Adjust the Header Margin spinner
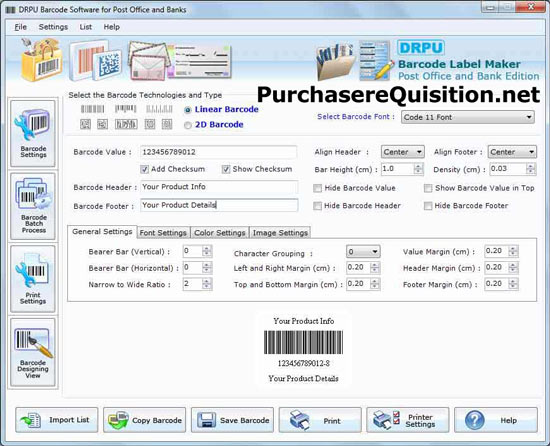This screenshot has height=446, width=550. click(x=513, y=268)
